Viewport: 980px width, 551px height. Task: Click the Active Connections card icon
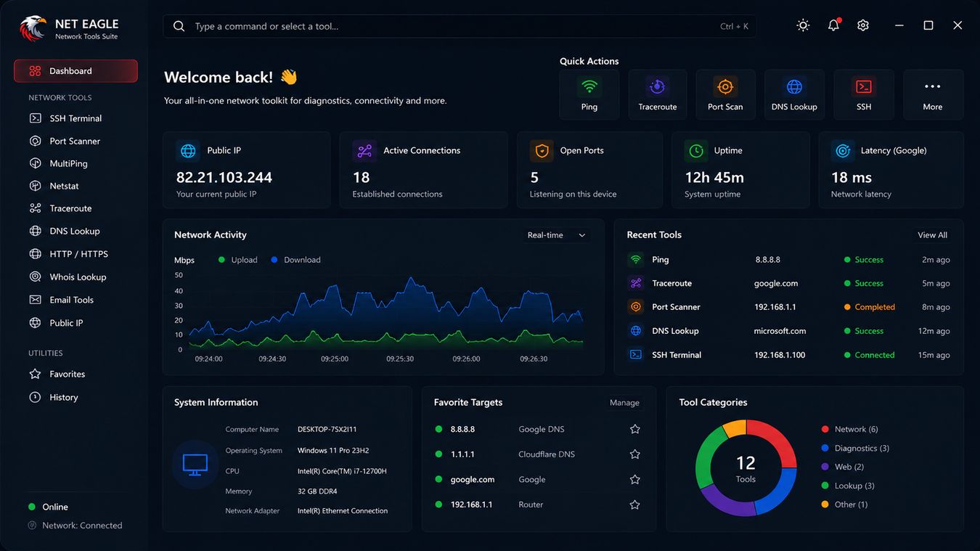[364, 151]
